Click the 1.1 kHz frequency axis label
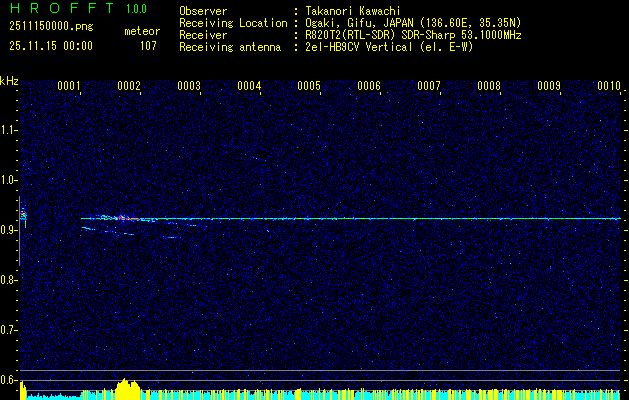This screenshot has height=400, width=629. pos(9,129)
